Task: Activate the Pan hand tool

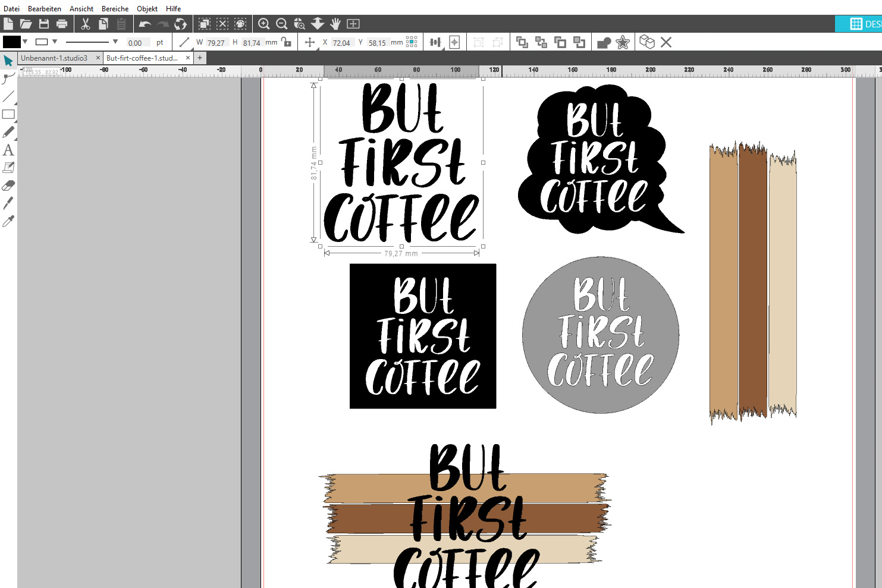Action: [x=335, y=24]
